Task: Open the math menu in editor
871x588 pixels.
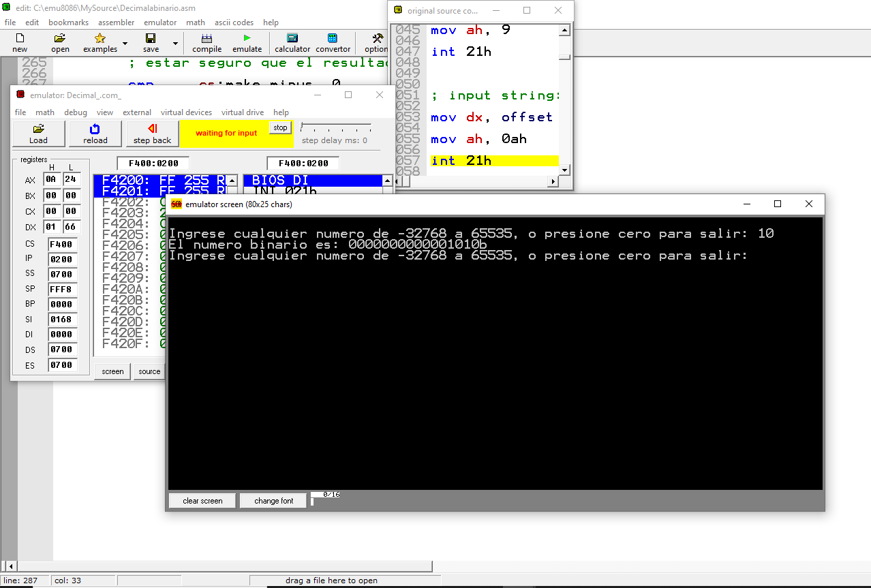Action: pos(196,22)
